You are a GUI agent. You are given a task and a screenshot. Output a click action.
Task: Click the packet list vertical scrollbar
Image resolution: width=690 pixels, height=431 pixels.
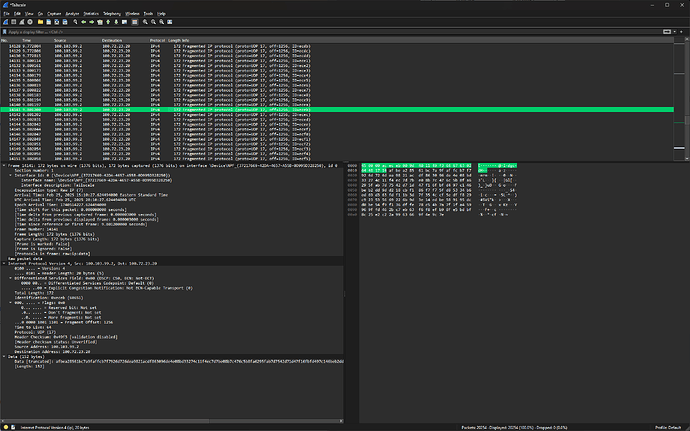pos(687,101)
